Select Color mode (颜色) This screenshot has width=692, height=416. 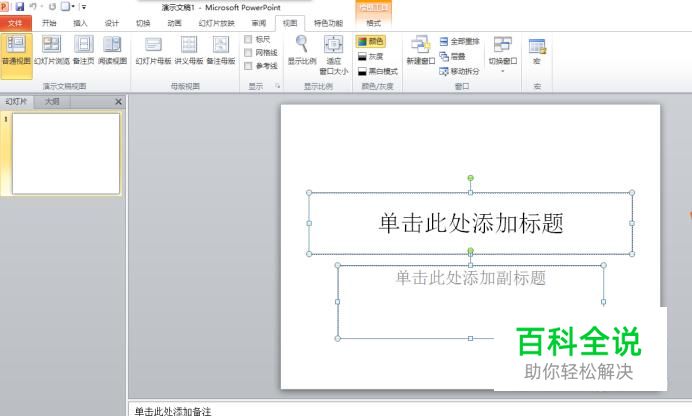(x=371, y=41)
